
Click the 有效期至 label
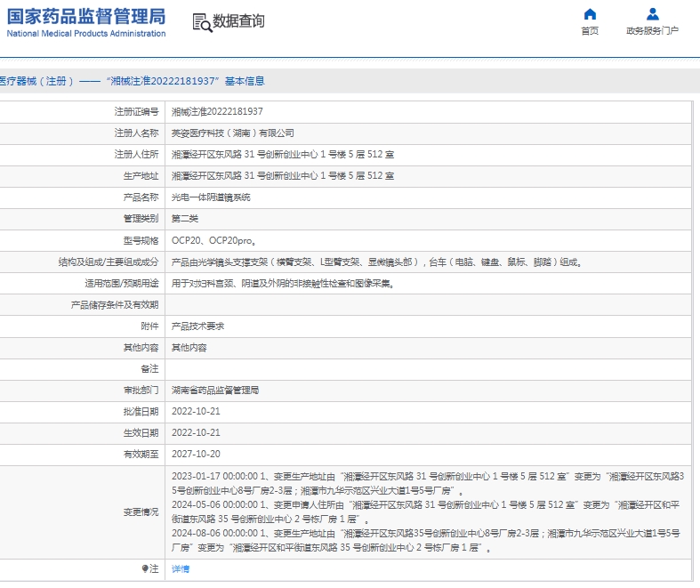141,454
